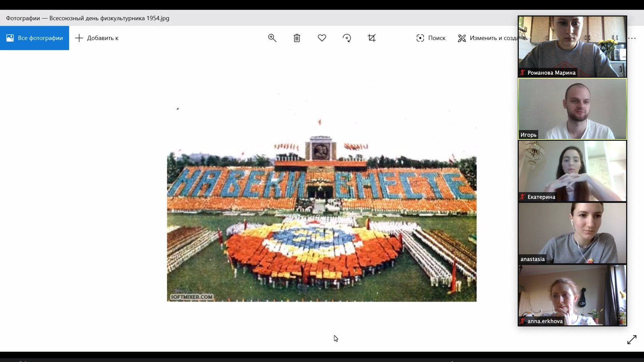The image size is (644, 362).
Task: Click muted mic icon beside anna.erkhova
Action: tap(522, 321)
